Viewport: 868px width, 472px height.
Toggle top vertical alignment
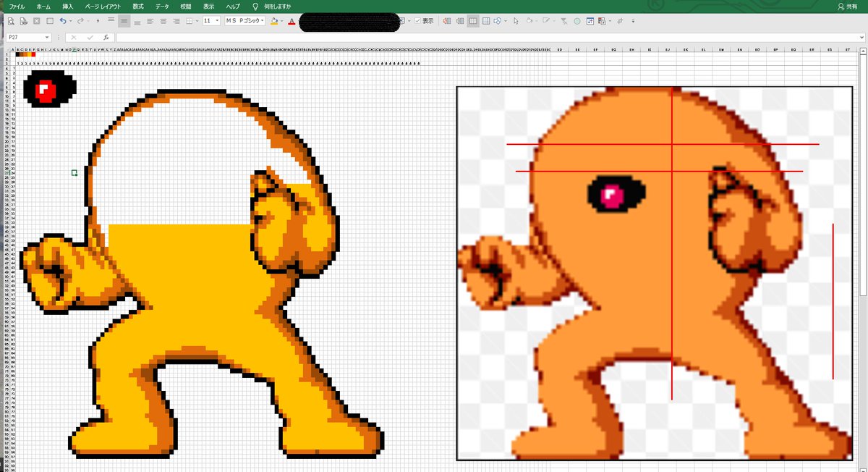pyautogui.click(x=111, y=21)
